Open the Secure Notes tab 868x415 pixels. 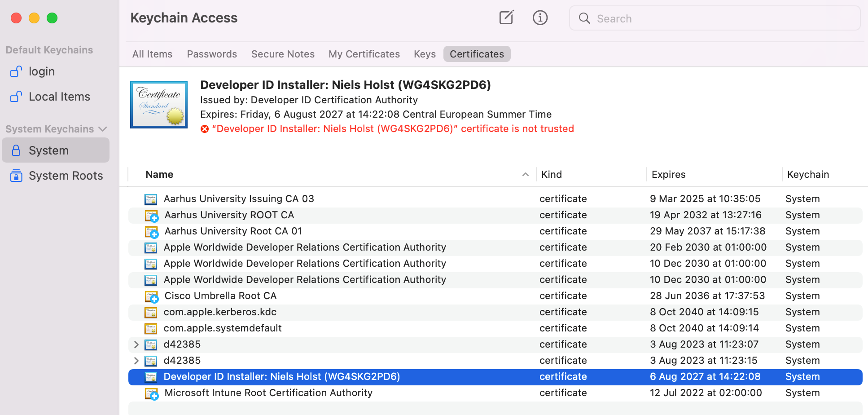(283, 54)
